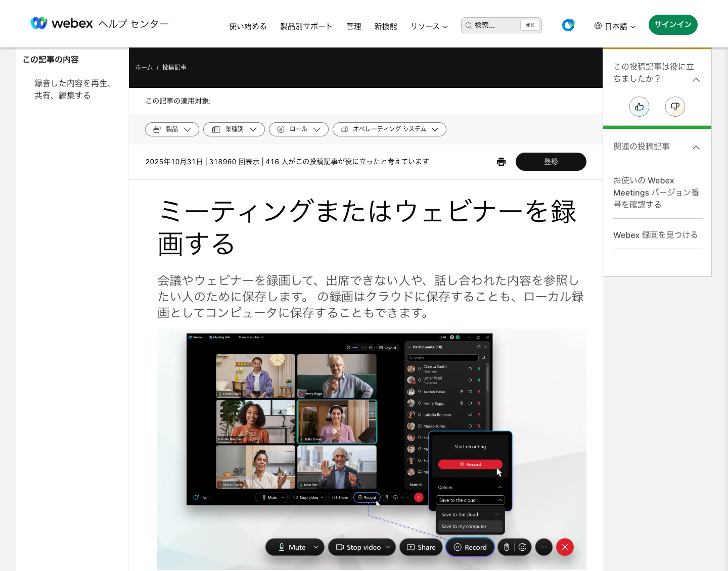This screenshot has width=728, height=571.
Task: Click the thumbs-up feedback icon
Action: tap(639, 107)
